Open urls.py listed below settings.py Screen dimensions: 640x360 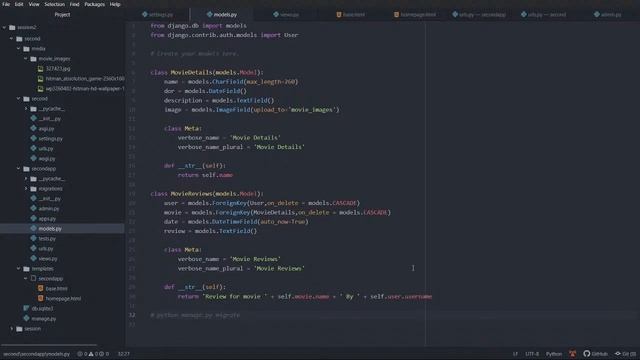point(46,149)
